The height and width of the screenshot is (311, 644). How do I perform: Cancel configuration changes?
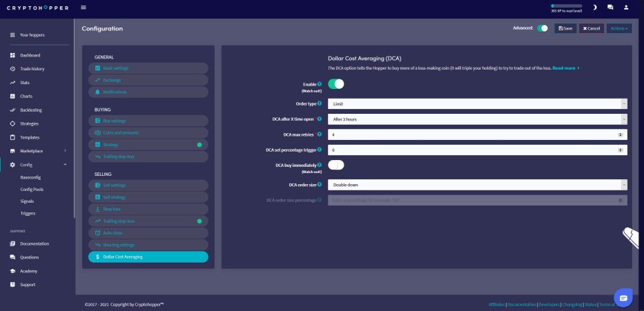592,28
